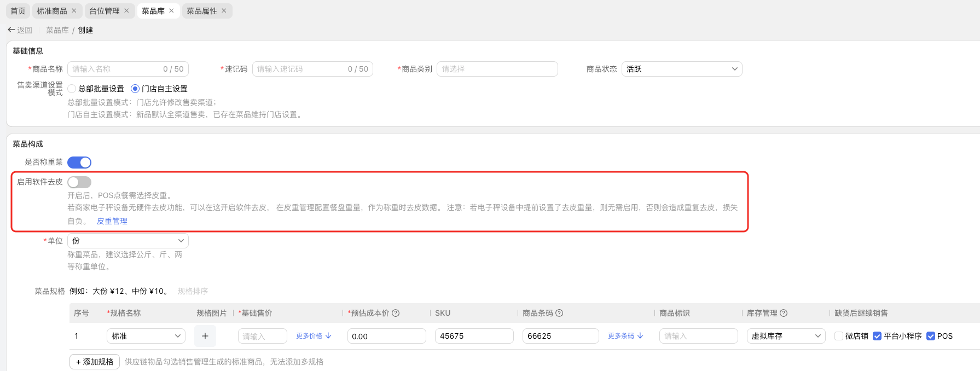Click the 商品条码 field showing 66625
The image size is (980, 371).
pyautogui.click(x=561, y=336)
